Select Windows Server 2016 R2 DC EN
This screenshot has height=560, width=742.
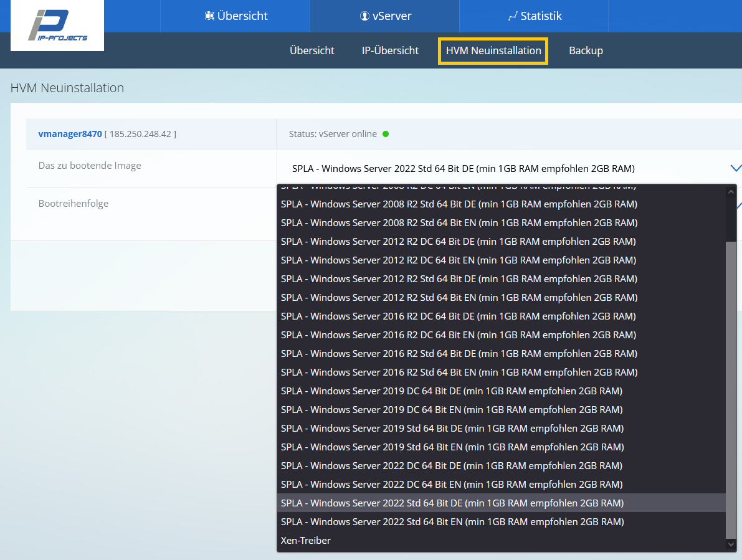(x=501, y=335)
